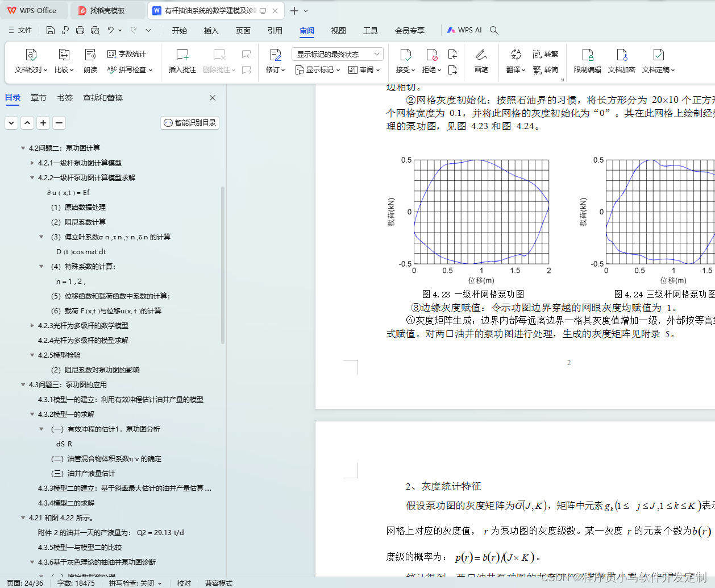Open the 文档校对 proofreading tool
The width and height of the screenshot is (715, 588).
pyautogui.click(x=31, y=61)
